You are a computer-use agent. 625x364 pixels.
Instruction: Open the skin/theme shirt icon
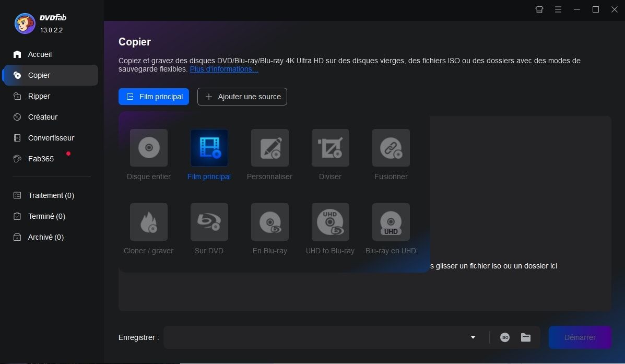(539, 9)
